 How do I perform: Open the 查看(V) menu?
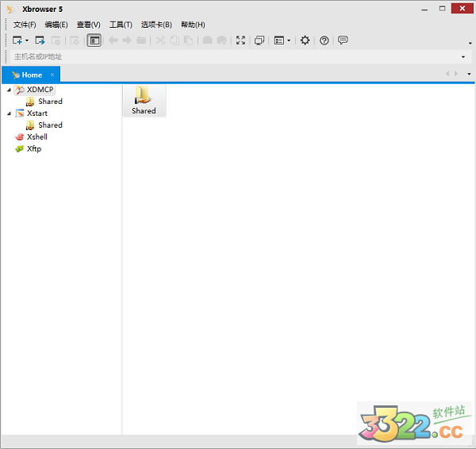click(88, 25)
